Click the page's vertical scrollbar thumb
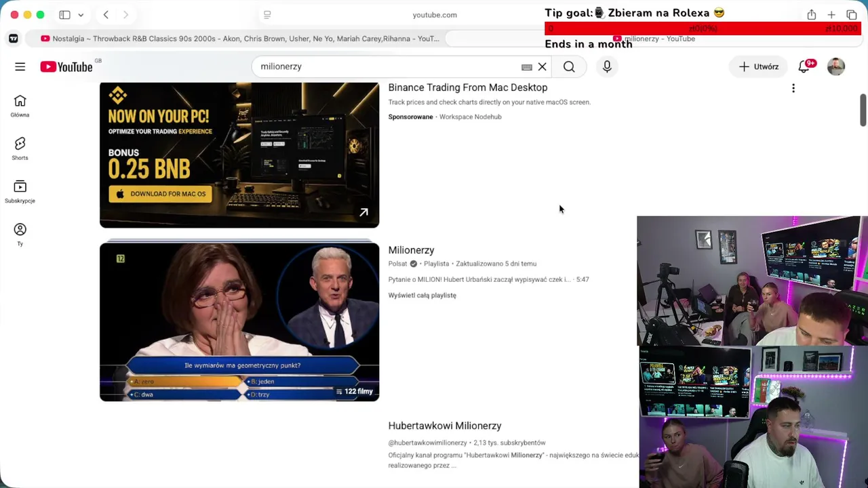This screenshot has width=868, height=488. click(863, 110)
